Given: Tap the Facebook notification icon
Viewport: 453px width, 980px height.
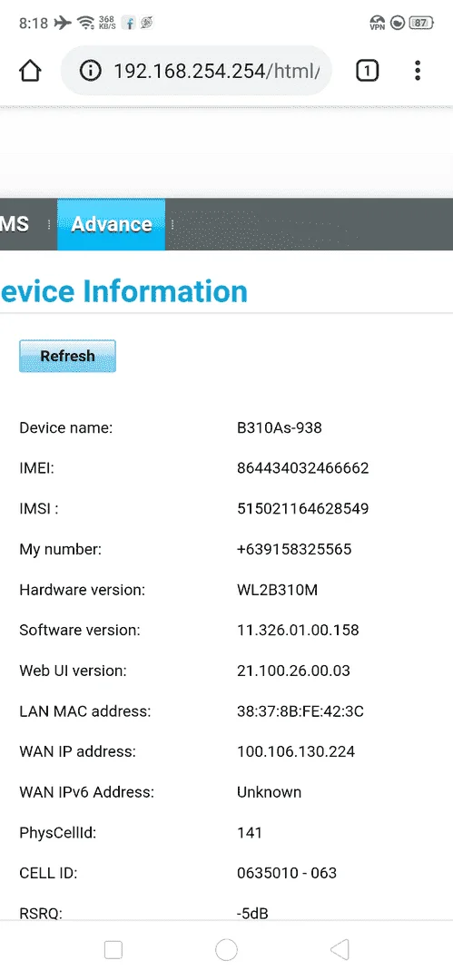Looking at the screenshot, I should coord(130,23).
